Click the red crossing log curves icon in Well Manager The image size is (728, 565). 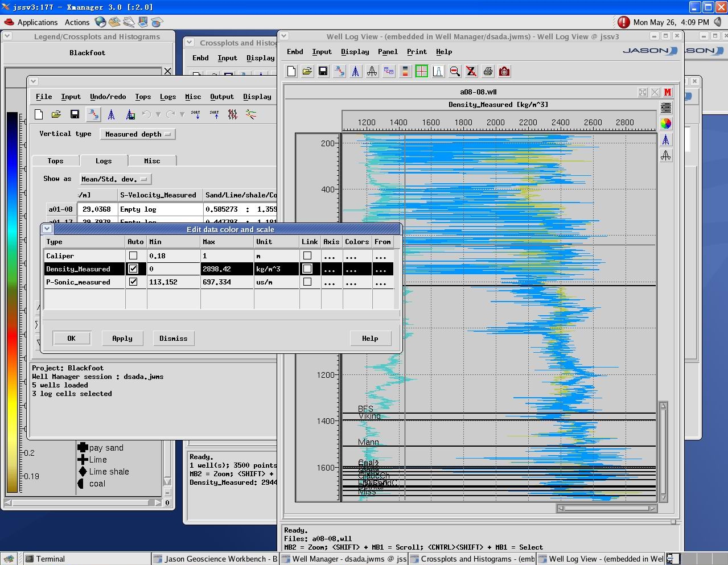click(x=233, y=114)
